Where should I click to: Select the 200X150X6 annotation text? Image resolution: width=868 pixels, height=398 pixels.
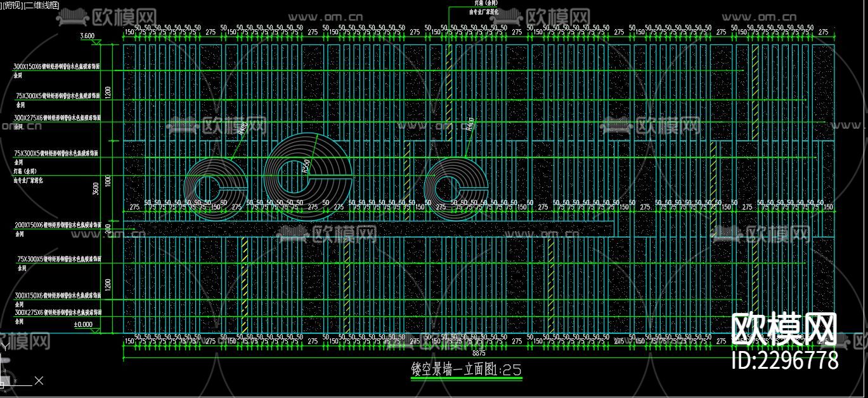tap(57, 225)
